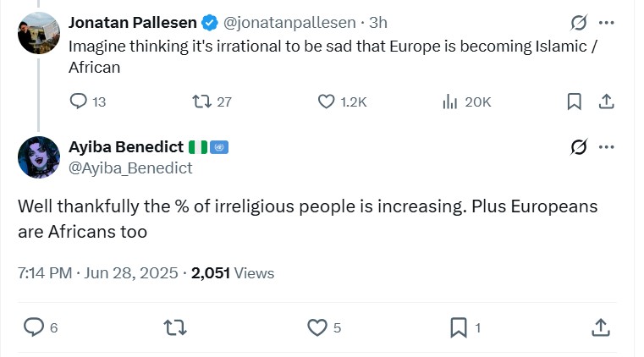Reply to Ayiba Benedict's tweet with 6 replies
This screenshot has height=357, width=644.
coord(34,327)
